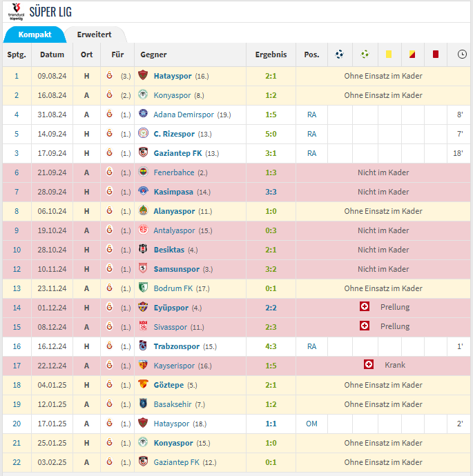Screen dimensions: 473x476
Task: Click the goals ball icon column header
Action: [340, 54]
